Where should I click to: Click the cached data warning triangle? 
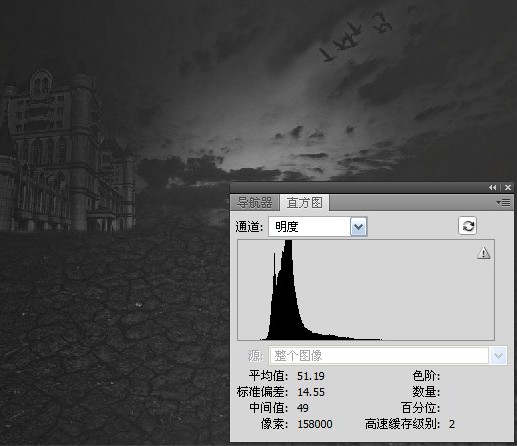(483, 253)
